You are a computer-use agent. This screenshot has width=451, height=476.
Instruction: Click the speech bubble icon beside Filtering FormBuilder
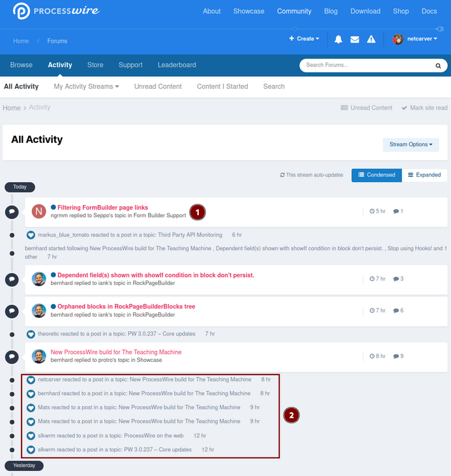11,211
